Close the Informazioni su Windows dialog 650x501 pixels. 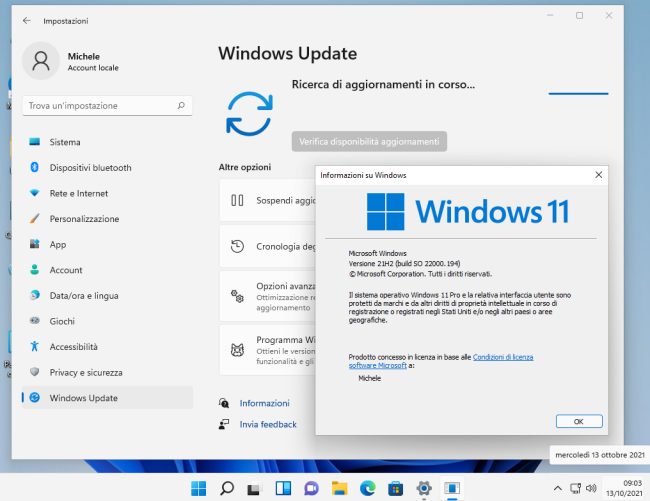[x=599, y=175]
